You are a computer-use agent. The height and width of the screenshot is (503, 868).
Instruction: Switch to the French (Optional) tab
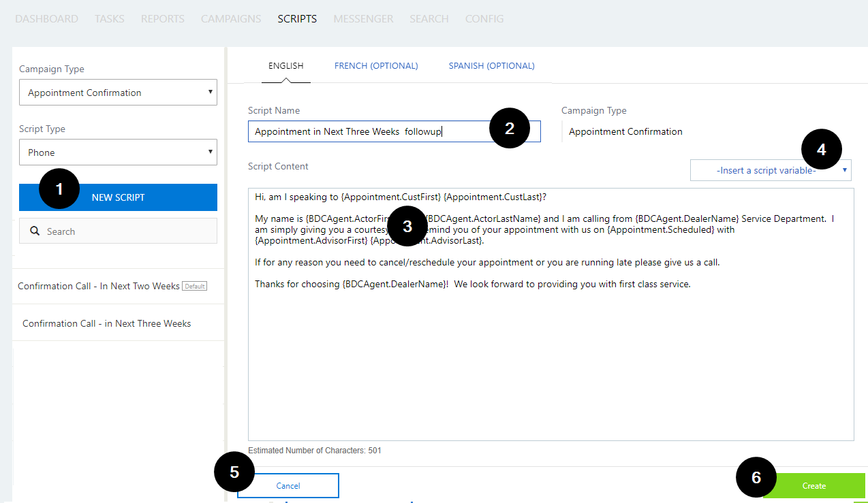[376, 66]
